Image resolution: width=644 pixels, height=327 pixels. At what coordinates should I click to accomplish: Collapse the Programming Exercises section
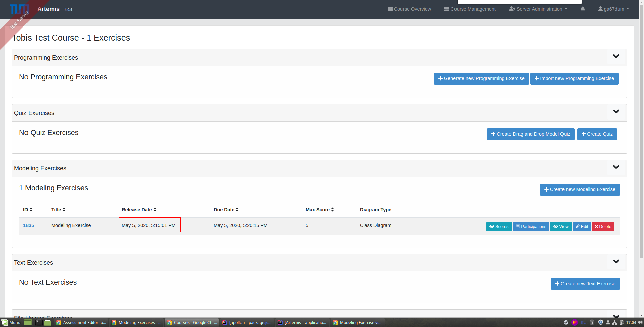[x=616, y=56]
